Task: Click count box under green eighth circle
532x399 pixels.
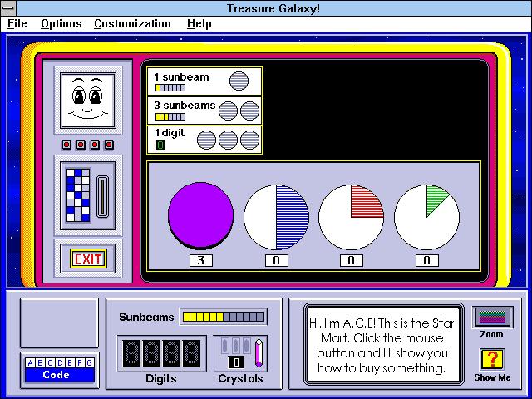Action: pos(426,260)
